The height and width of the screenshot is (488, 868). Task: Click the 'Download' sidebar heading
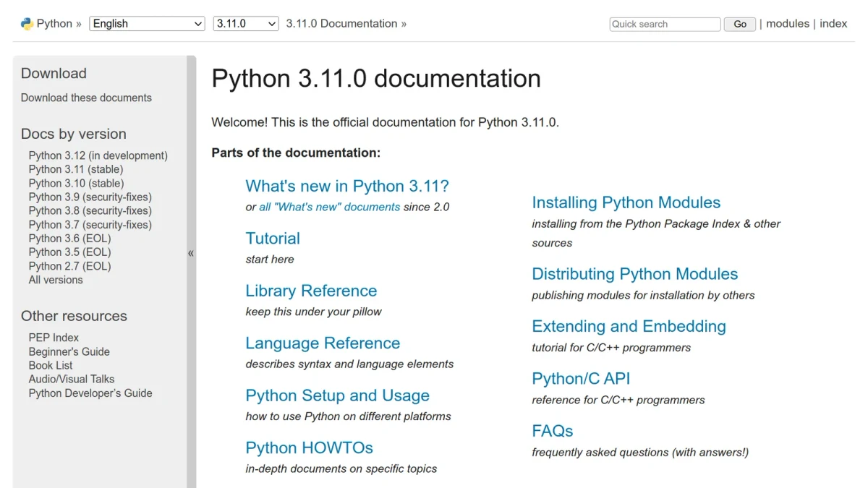pos(54,73)
